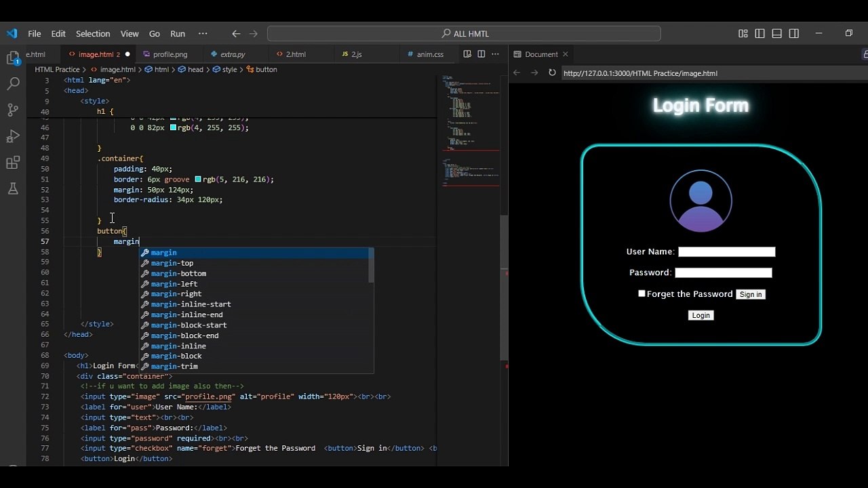The width and height of the screenshot is (868, 488).
Task: Open the Explorer view in activity bar
Action: (13, 59)
